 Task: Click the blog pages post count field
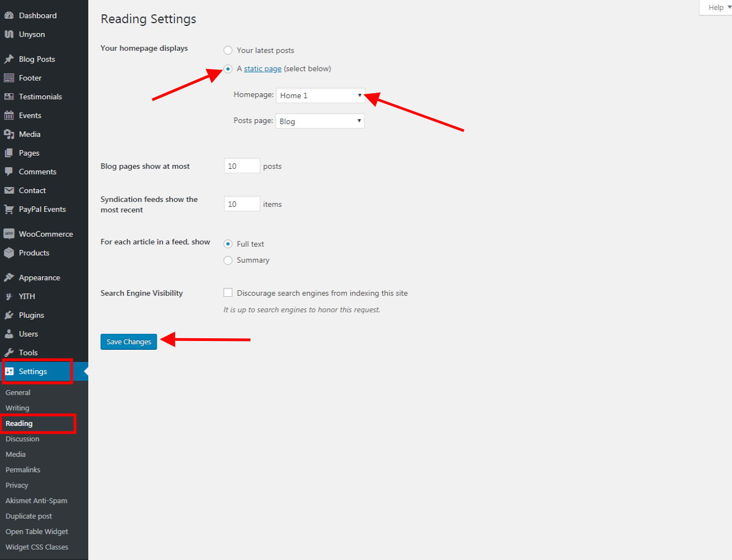242,166
